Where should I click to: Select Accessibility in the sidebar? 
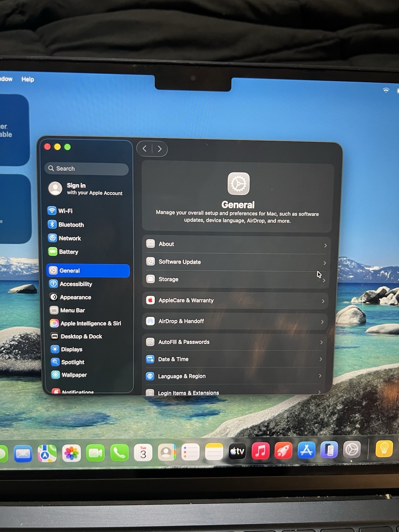point(75,284)
